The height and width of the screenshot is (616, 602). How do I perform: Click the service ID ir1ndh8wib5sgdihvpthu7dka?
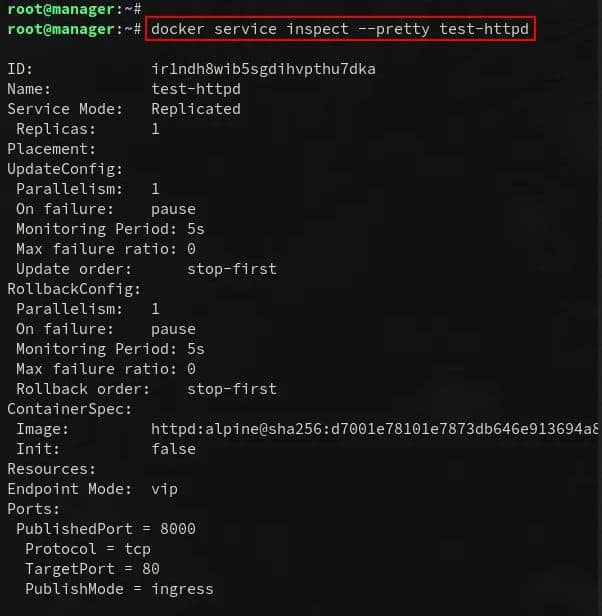[x=263, y=69]
